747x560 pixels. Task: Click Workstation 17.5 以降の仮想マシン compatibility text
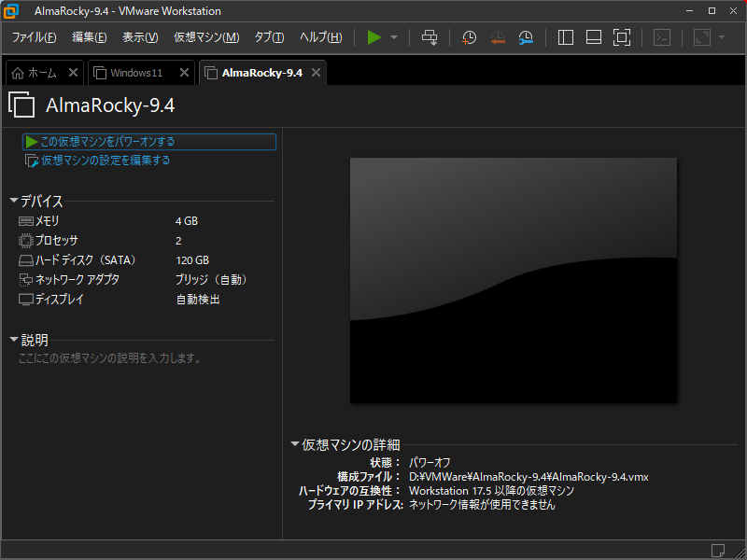[x=491, y=491]
